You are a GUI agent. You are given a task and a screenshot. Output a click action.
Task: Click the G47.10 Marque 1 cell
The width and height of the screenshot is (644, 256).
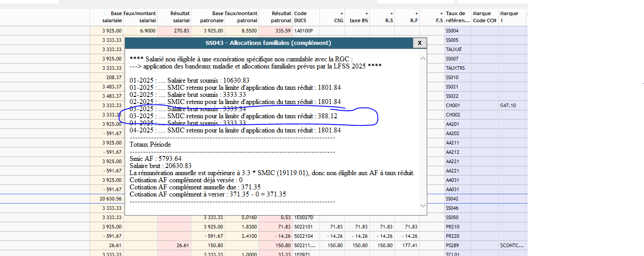coord(512,105)
